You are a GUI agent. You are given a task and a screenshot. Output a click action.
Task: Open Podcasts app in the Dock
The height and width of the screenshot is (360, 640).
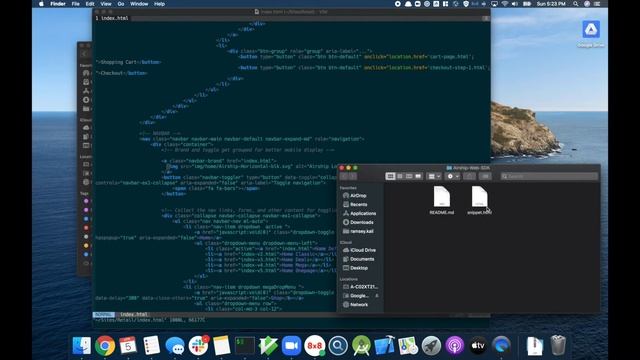[x=454, y=346]
